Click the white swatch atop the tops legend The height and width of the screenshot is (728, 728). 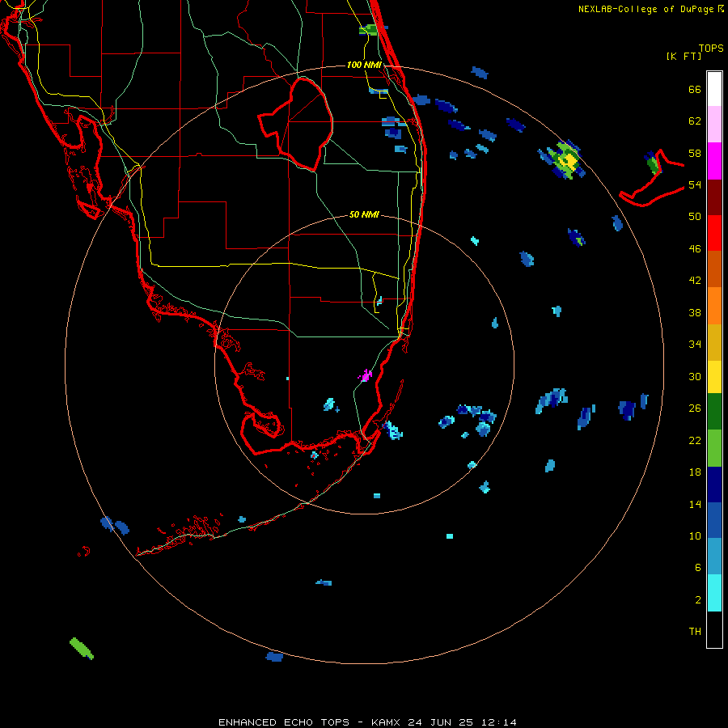(x=714, y=89)
